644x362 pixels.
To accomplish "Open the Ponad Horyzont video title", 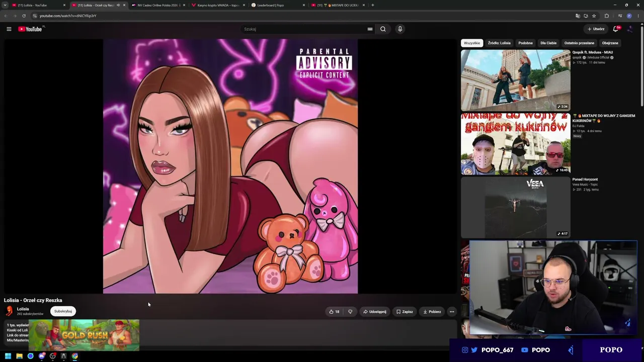I will tap(585, 179).
